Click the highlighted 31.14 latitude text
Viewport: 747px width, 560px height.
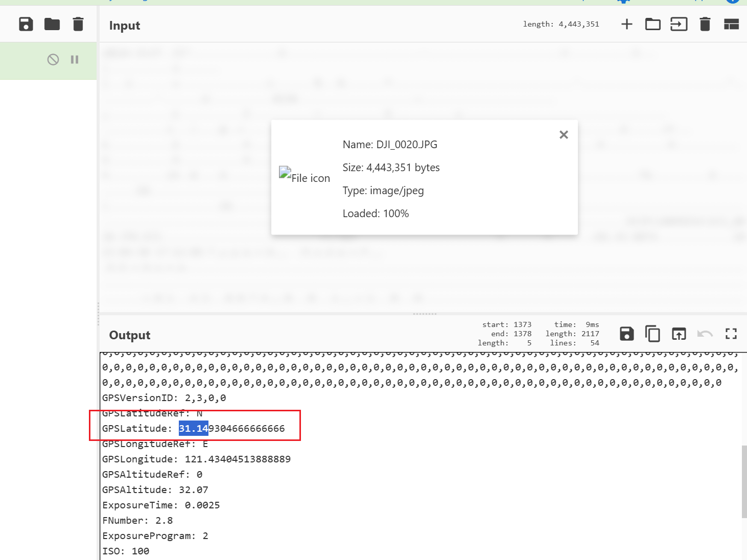[193, 429]
